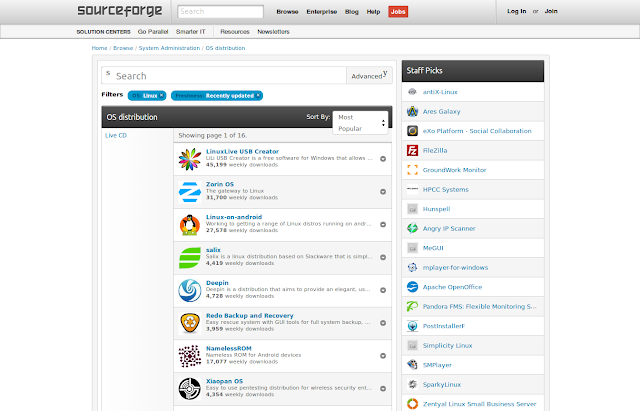Viewport: 640px width, 411px height.
Task: Click the main project Search field
Action: click(224, 76)
